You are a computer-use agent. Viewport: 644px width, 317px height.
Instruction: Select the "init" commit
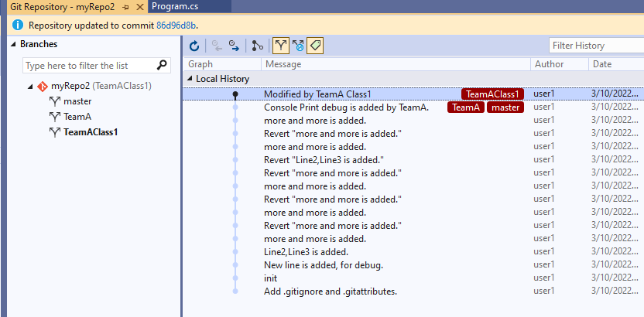click(x=271, y=278)
